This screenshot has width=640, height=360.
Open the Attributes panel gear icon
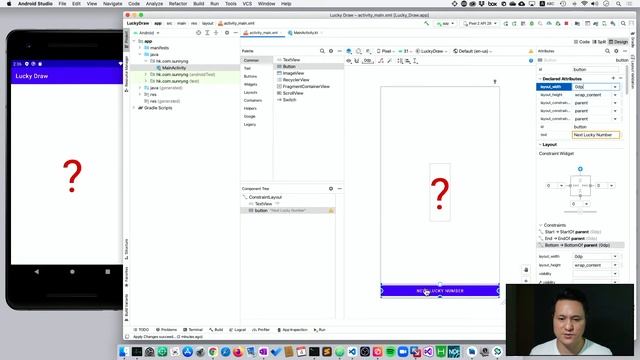coord(616,51)
